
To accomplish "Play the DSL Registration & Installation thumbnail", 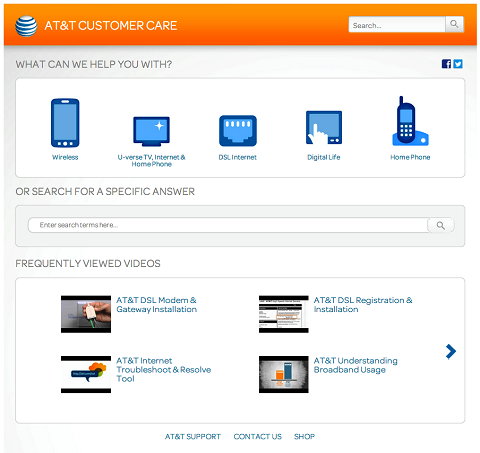I will click(x=284, y=314).
